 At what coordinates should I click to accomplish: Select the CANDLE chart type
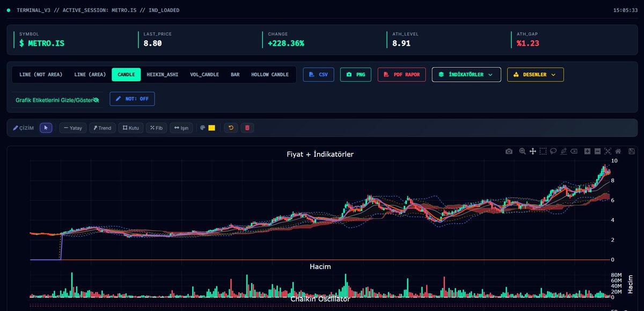pyautogui.click(x=126, y=75)
